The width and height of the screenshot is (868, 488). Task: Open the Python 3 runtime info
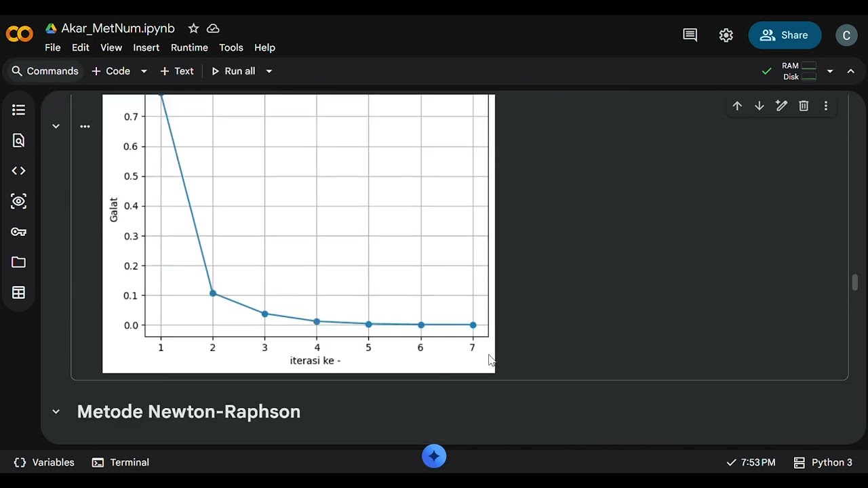coord(823,462)
